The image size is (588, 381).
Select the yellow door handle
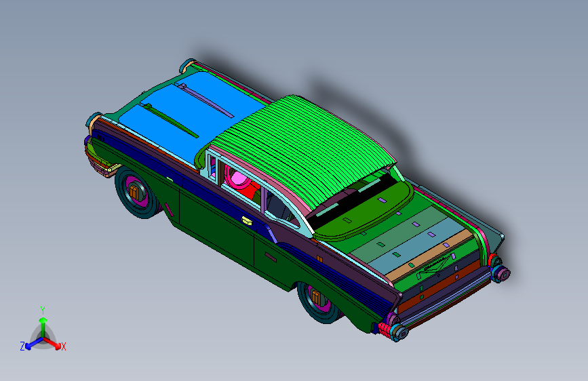pos(247,221)
